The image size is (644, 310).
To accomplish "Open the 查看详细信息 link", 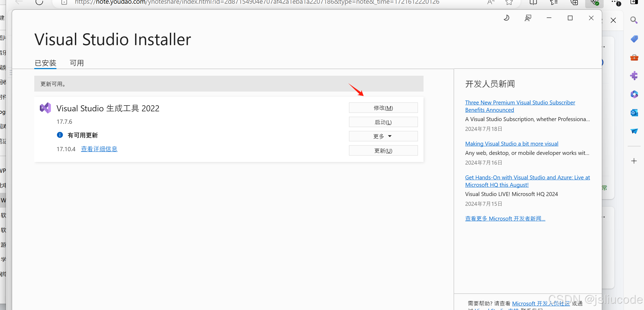I will point(99,149).
